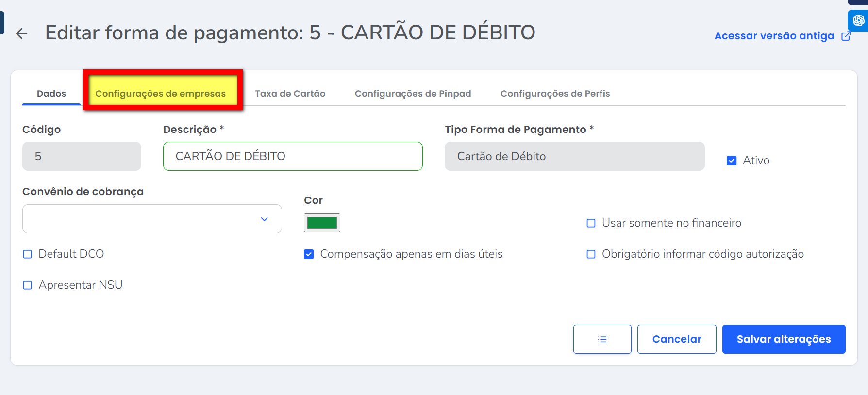Enable Usar somente no financeiro
868x395 pixels.
tap(590, 223)
